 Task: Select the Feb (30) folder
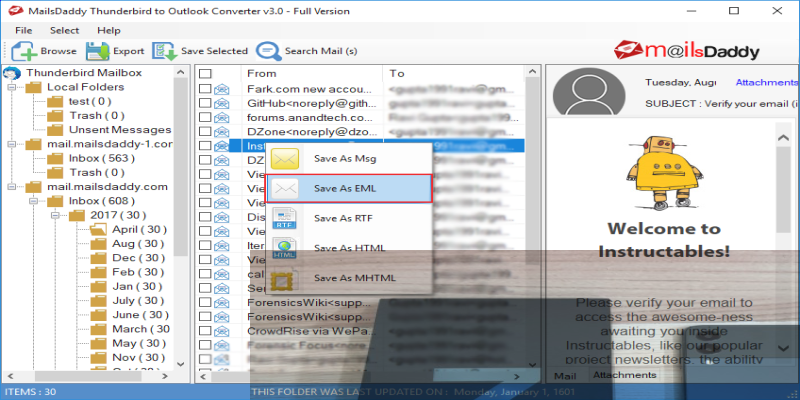pos(138,272)
